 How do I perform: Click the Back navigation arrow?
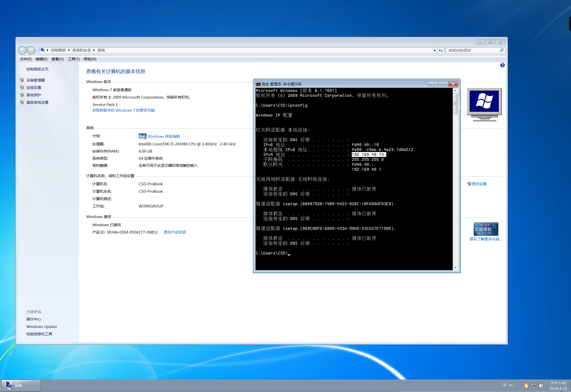[22, 50]
